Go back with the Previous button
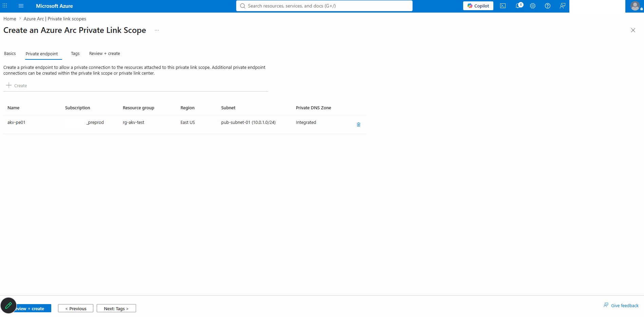This screenshot has width=644, height=317. click(76, 308)
